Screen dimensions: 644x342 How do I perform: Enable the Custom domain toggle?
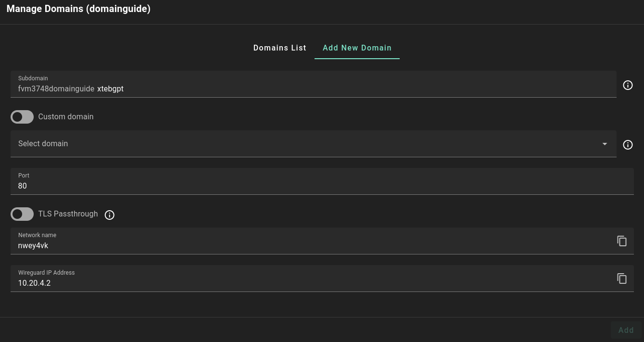point(22,117)
